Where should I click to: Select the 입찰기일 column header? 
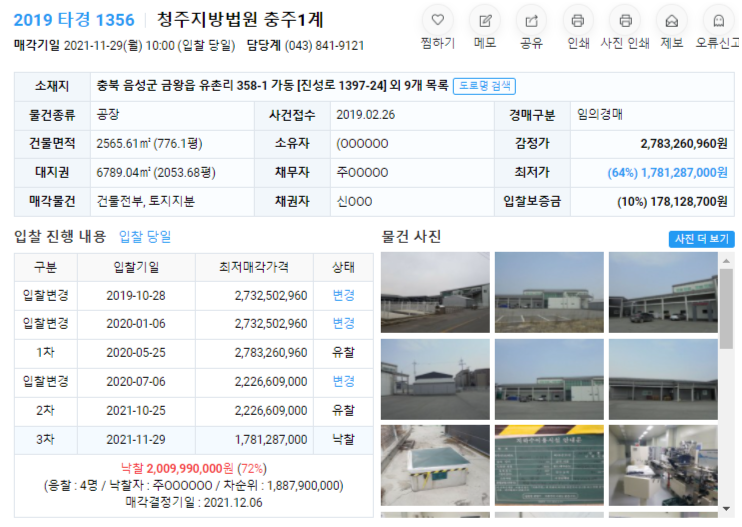point(136,267)
